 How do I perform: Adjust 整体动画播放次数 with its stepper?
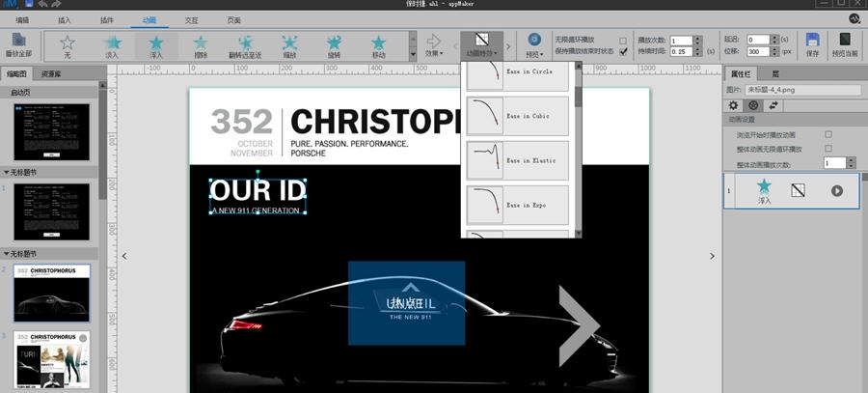[852, 163]
